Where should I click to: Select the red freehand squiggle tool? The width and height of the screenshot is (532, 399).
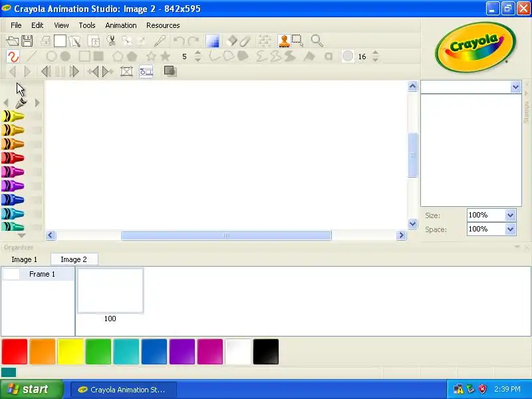(x=13, y=57)
